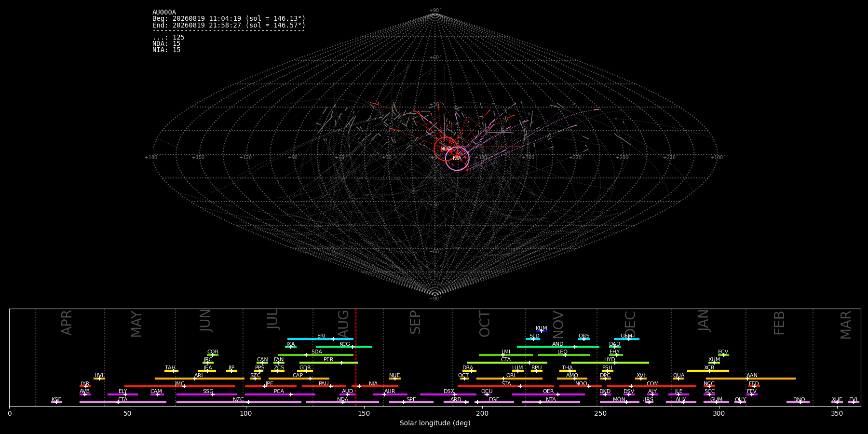
Task: Select the ETA shower bar
Action: tap(123, 402)
